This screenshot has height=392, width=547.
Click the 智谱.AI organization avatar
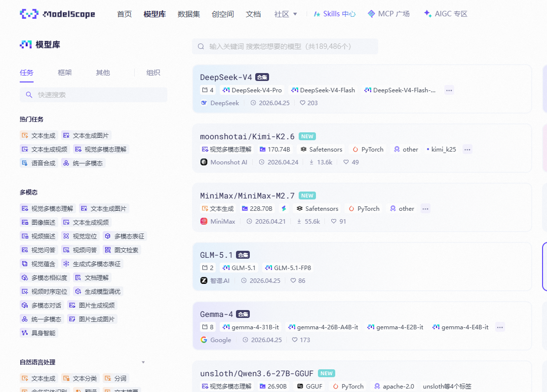tap(204, 281)
